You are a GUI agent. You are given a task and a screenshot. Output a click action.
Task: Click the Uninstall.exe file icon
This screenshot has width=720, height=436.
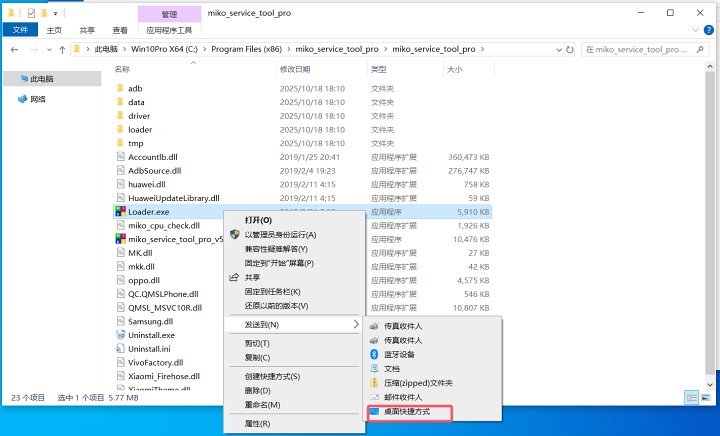click(x=120, y=335)
